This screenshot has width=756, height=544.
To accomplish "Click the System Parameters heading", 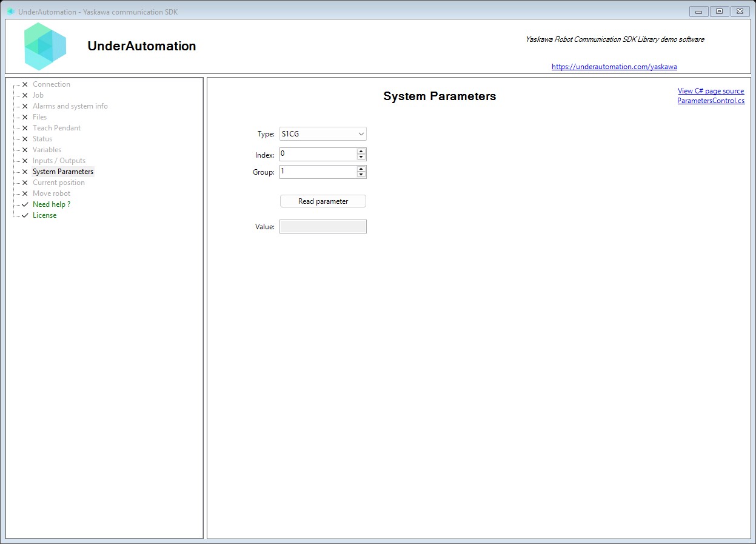I will [x=440, y=96].
